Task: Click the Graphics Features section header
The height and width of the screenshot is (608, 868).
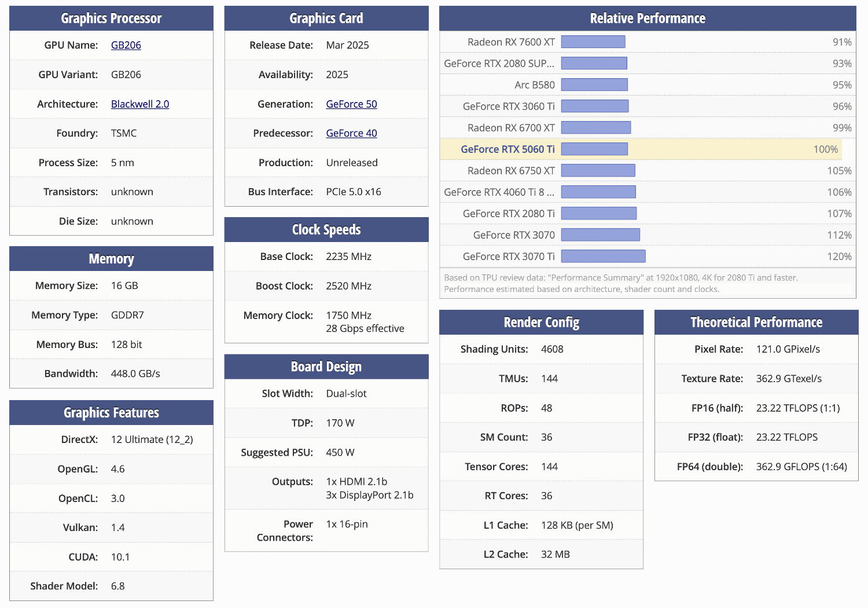Action: pos(111,412)
